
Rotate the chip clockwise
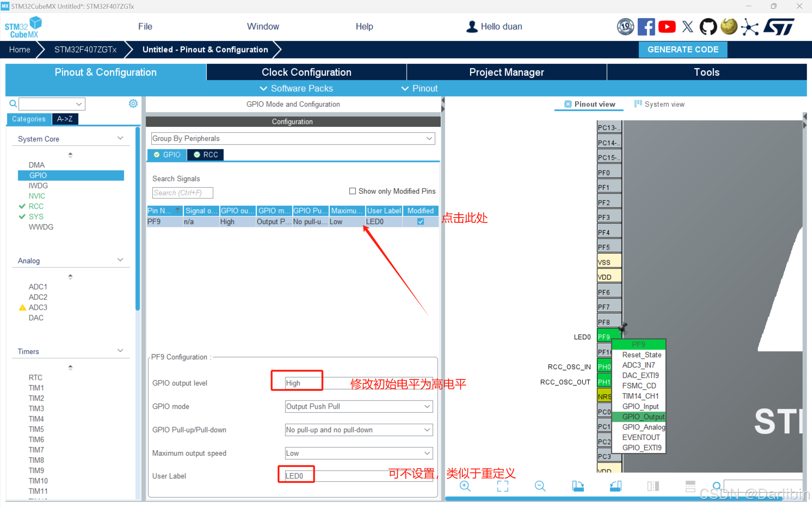578,486
